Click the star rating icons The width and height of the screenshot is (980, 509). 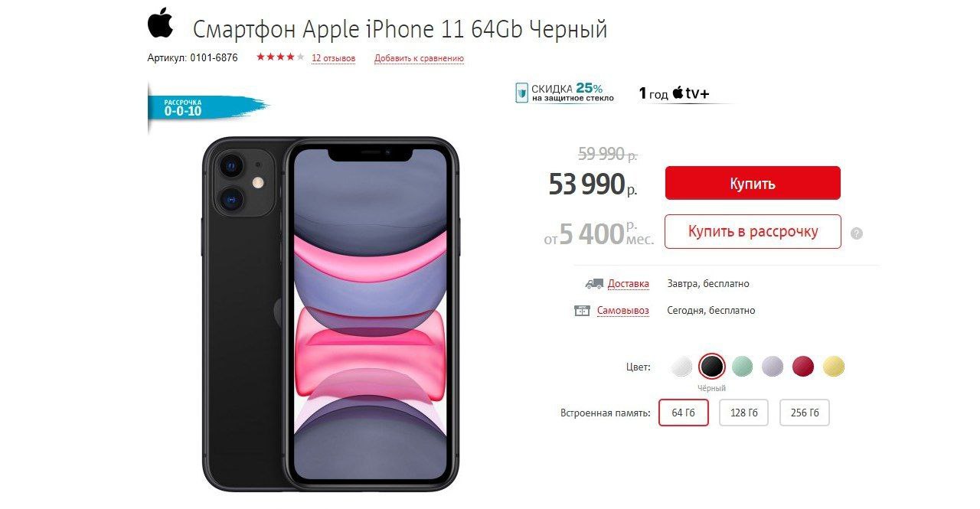pos(280,57)
